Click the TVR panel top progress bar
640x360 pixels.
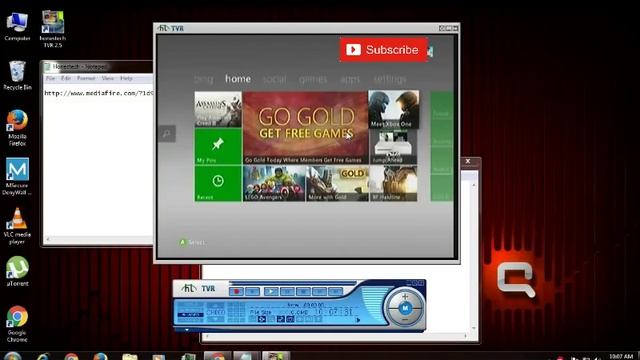292,282
